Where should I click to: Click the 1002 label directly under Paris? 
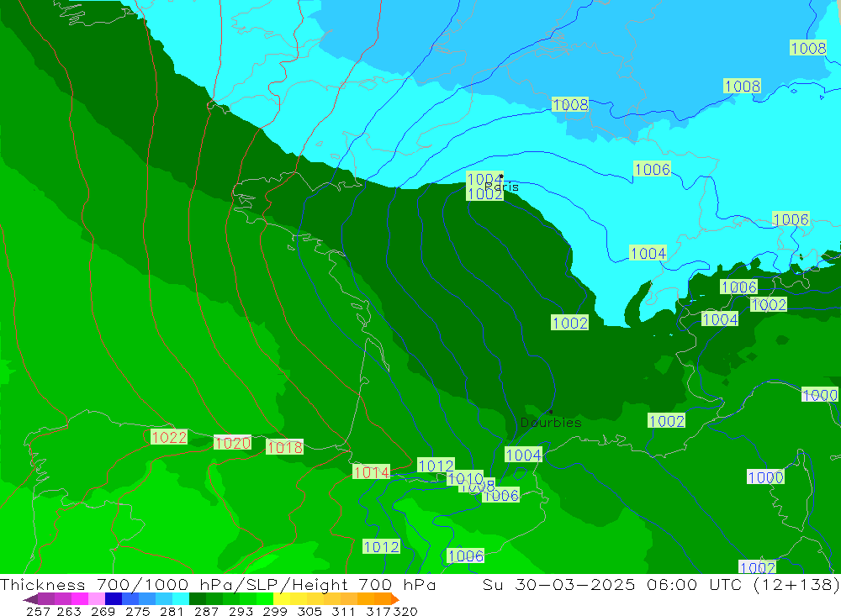[484, 193]
